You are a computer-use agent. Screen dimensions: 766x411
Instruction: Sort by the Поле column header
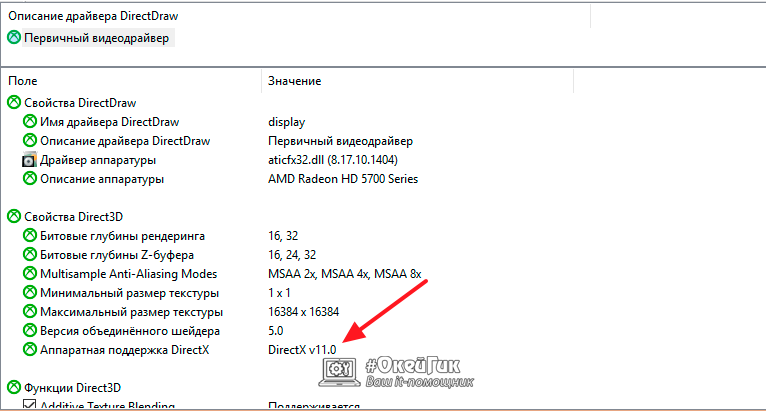(x=23, y=81)
